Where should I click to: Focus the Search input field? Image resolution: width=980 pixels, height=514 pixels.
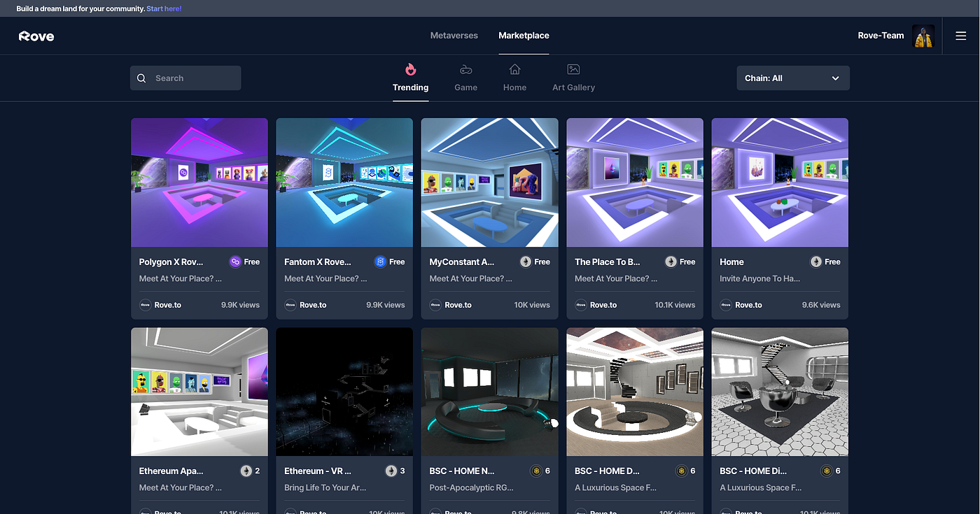[185, 78]
